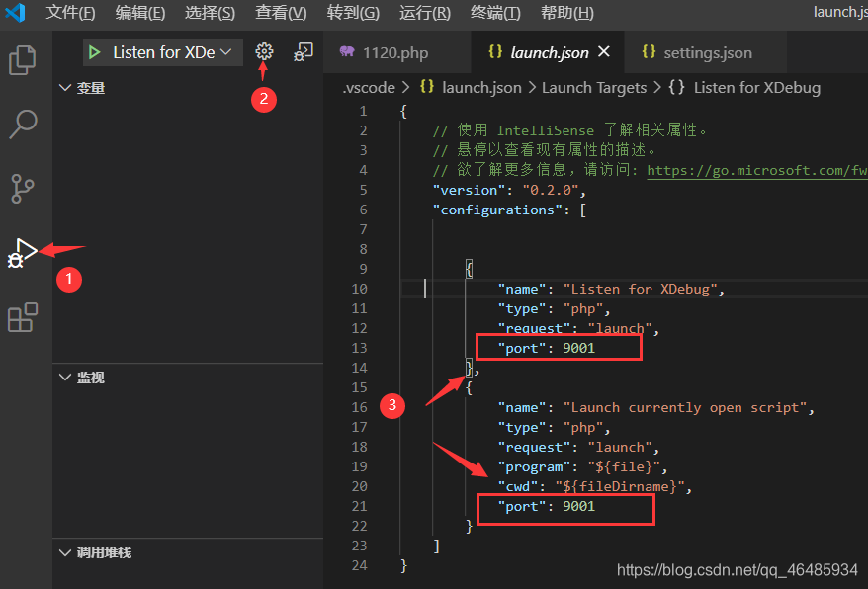868x589 pixels.
Task: Open the go.microsoft.com link in comment
Action: point(757,170)
